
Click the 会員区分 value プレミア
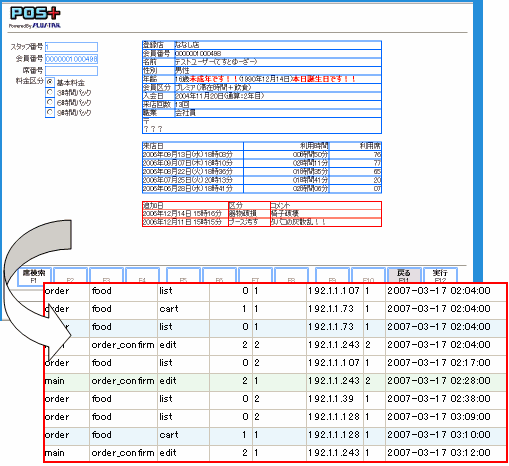[x=213, y=87]
